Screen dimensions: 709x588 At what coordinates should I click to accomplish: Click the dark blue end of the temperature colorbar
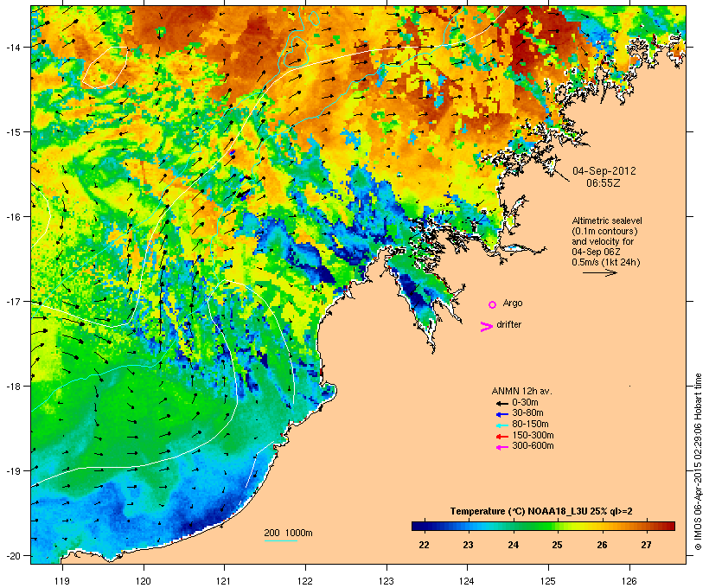pos(418,526)
